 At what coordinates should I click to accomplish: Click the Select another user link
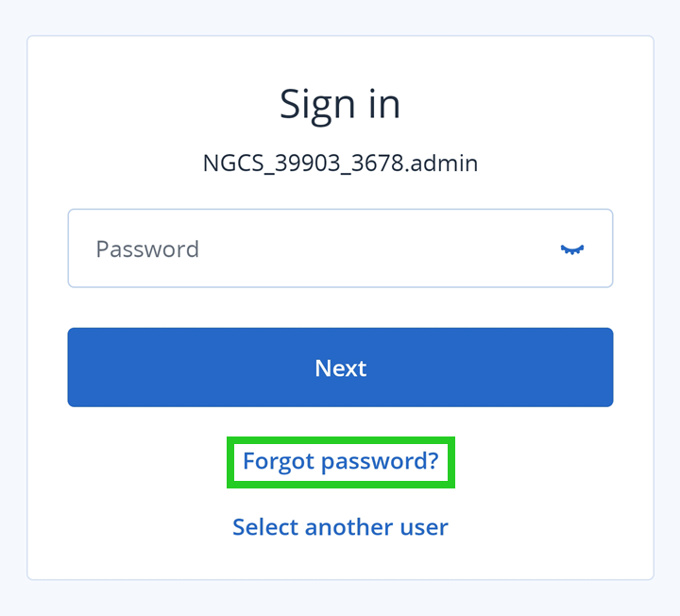tap(340, 526)
